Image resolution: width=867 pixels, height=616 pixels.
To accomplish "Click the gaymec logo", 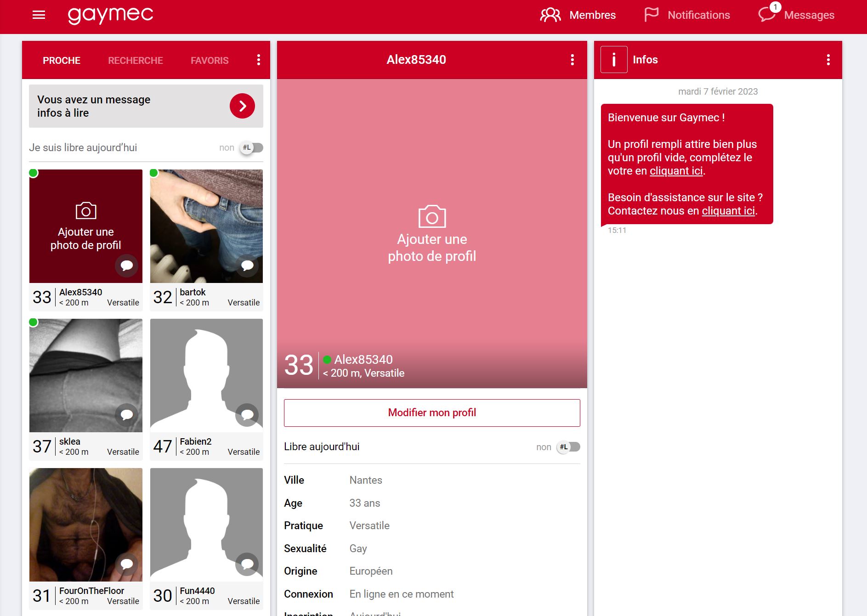I will click(x=110, y=15).
